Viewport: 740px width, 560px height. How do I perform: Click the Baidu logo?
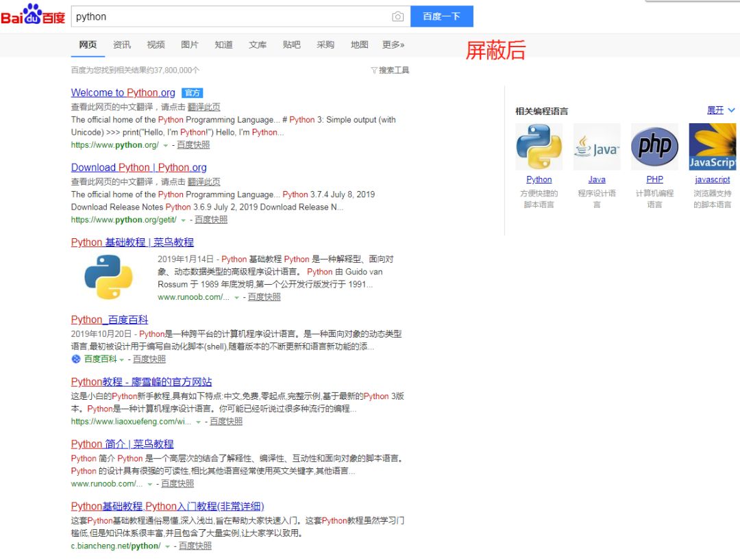click(x=32, y=16)
